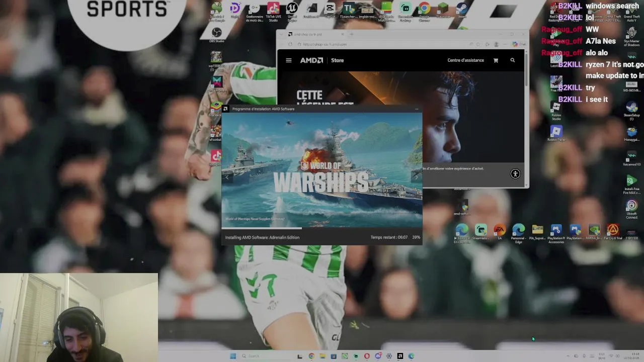Click the accessibility icon on the AMD page

pos(515,174)
